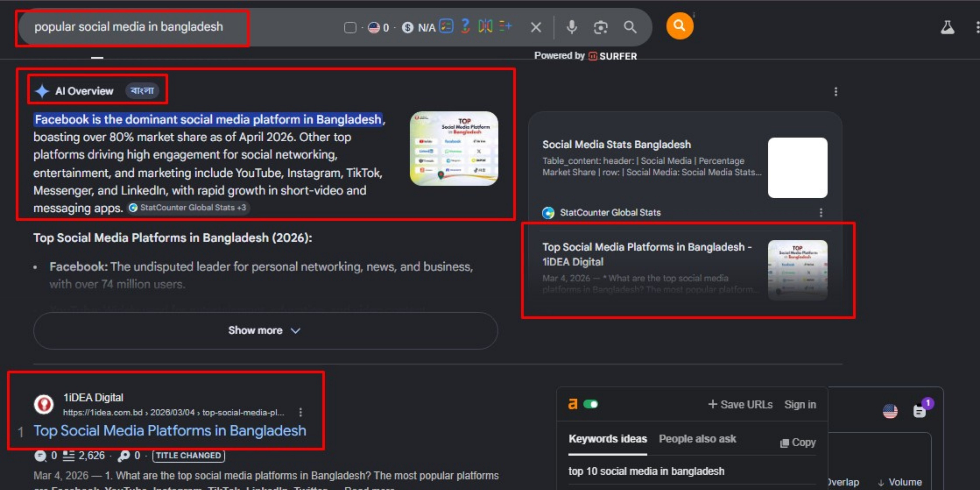
Task: Click the 1iDEA Digital site favicon
Action: coord(44,404)
